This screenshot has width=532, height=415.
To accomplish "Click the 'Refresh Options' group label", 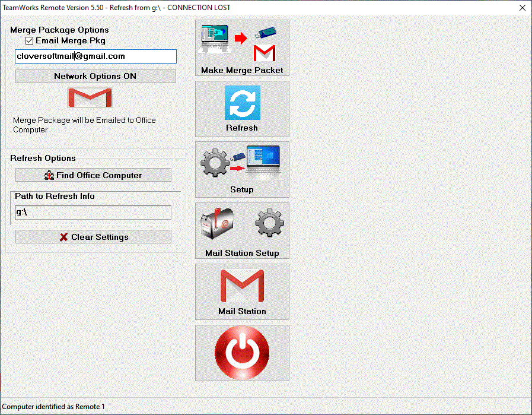I will point(43,159).
